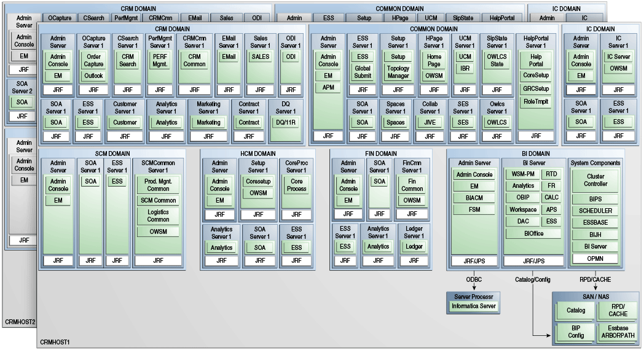Select the PERF Mgmt. box
This screenshot has height=350, width=644.
click(x=160, y=60)
